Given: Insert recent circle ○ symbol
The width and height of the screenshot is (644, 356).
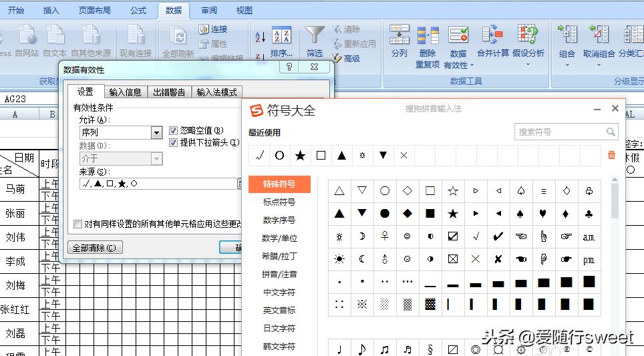Looking at the screenshot, I should pyautogui.click(x=280, y=156).
